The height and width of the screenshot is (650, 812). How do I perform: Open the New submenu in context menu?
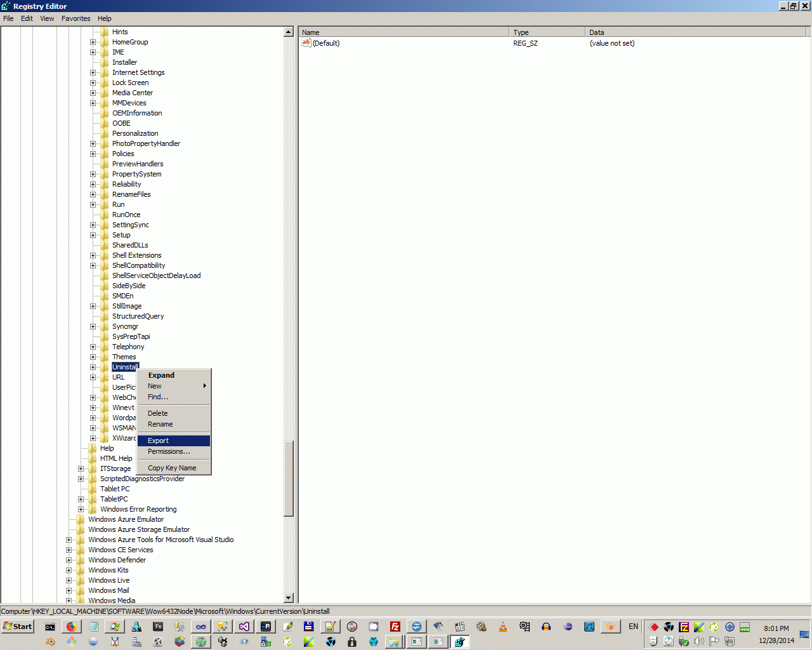pos(174,386)
